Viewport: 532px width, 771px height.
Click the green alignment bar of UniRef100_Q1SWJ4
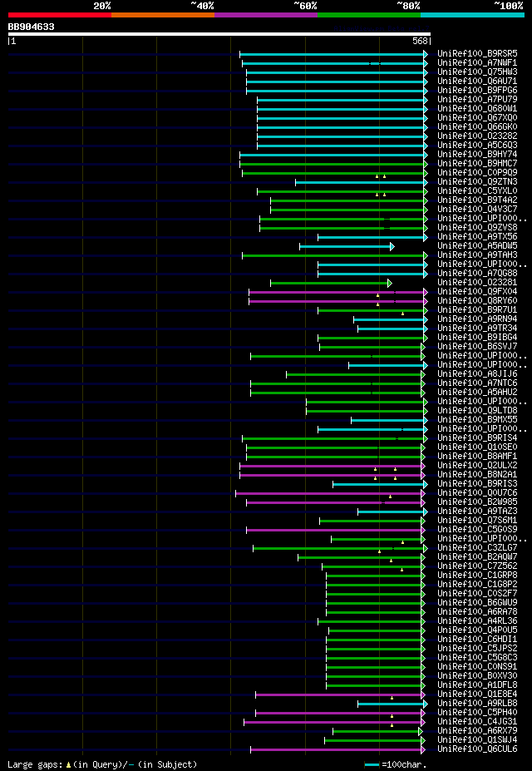click(x=373, y=740)
